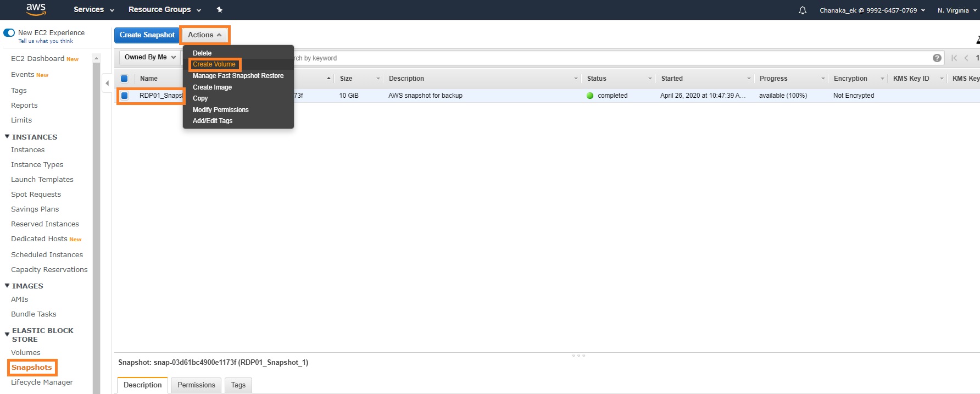
Task: Uncheck the RDP01_Snapshot row checkbox
Action: (x=125, y=96)
